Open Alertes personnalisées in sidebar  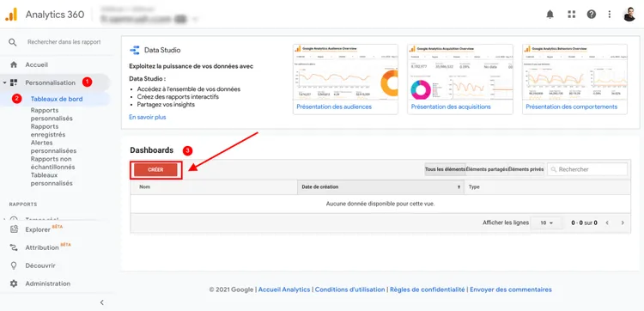[x=53, y=147]
